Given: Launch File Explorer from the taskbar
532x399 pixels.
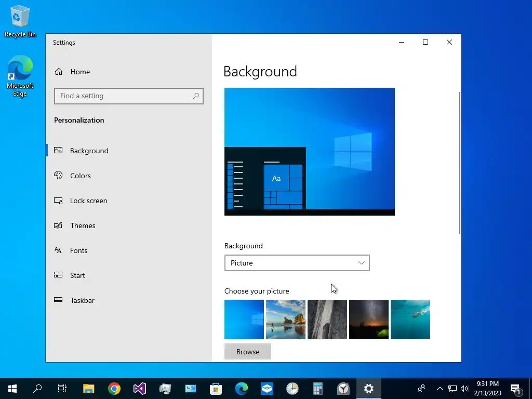Looking at the screenshot, I should click(x=88, y=389).
